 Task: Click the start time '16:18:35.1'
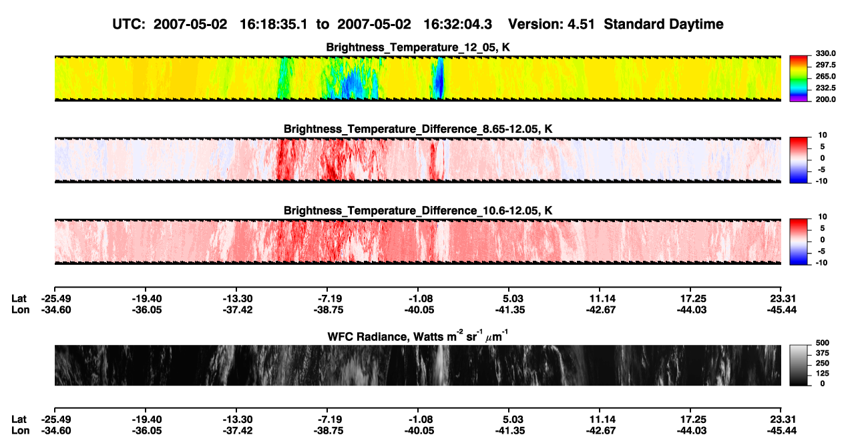(273, 25)
